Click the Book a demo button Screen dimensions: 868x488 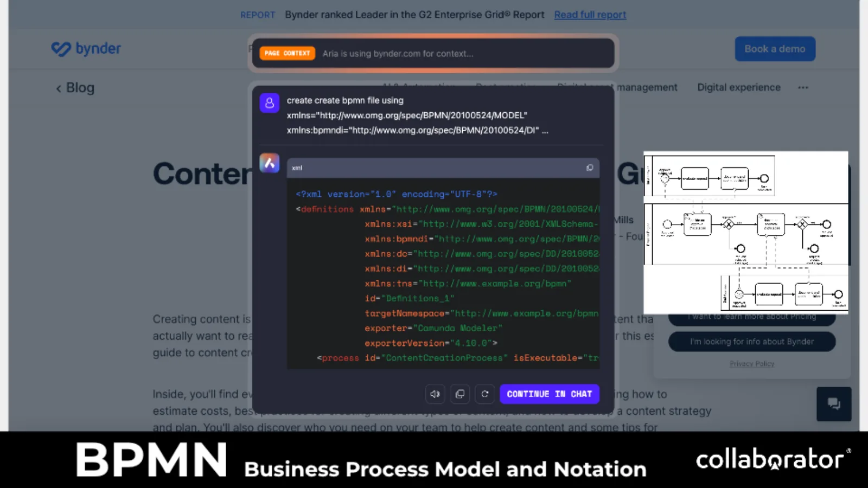tap(775, 49)
